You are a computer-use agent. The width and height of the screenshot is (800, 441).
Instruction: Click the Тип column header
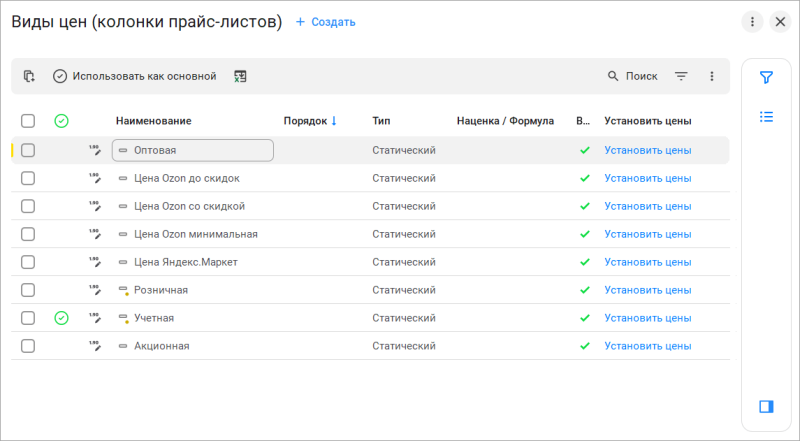[x=381, y=121]
